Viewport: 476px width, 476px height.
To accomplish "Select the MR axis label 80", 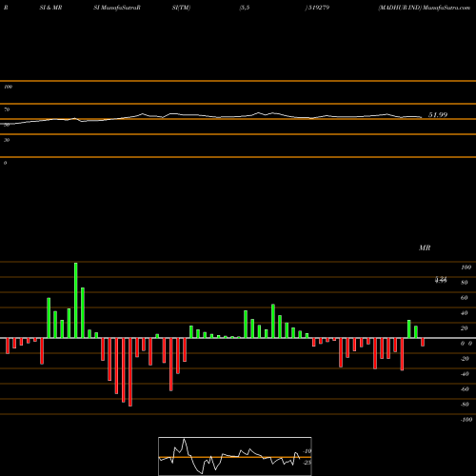I will tap(465, 283).
